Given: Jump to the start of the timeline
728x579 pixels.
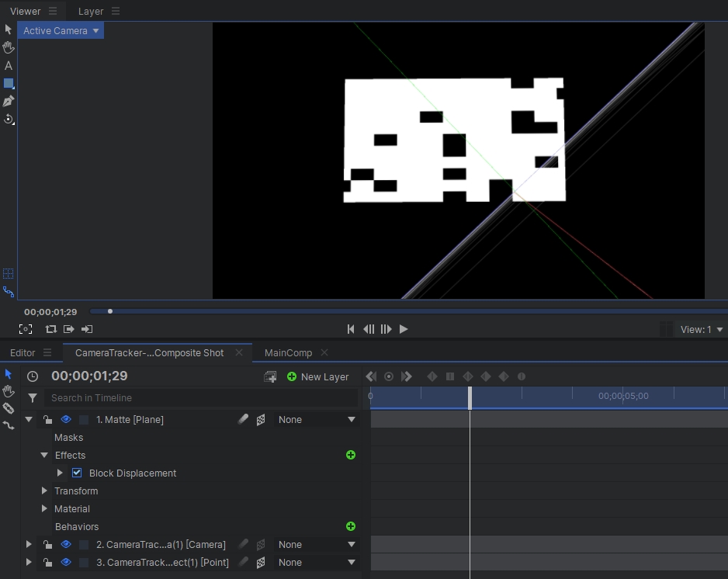Looking at the screenshot, I should pyautogui.click(x=351, y=329).
